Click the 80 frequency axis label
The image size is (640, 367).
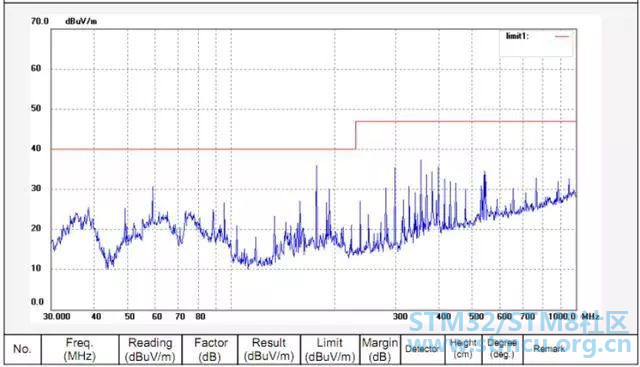(200, 316)
